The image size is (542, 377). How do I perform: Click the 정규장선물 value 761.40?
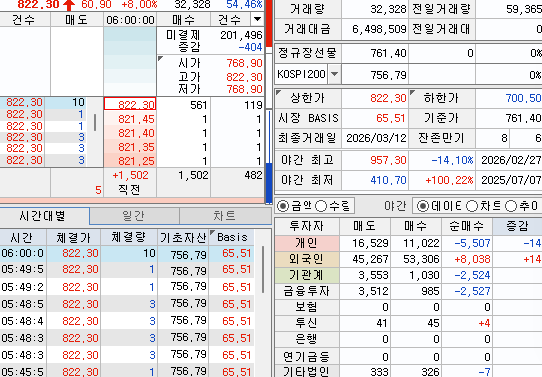(x=388, y=53)
